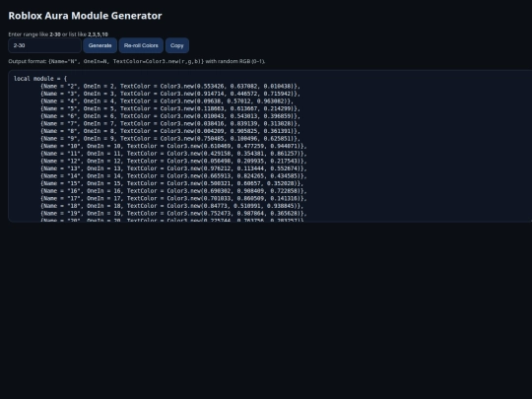Image resolution: width=532 pixels, height=399 pixels.
Task: Click the code line with Name = "19"
Action: click(x=173, y=213)
